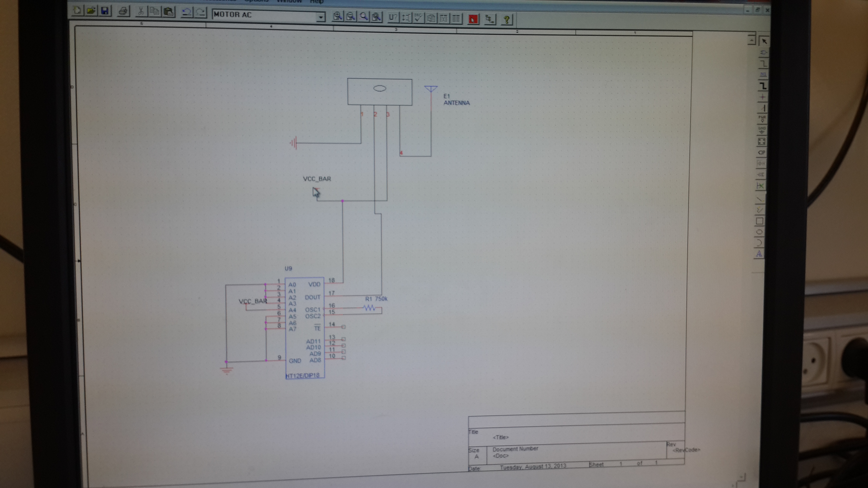Open the Back Annotate tool
The image size is (868, 488).
pos(406,18)
